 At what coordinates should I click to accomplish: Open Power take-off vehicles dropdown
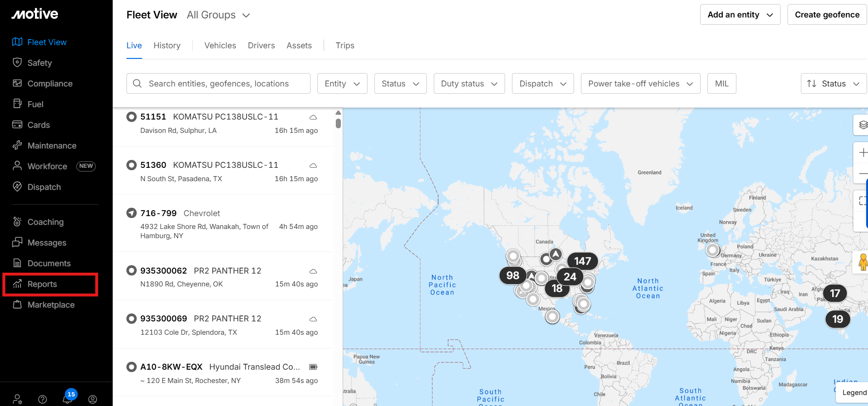click(x=640, y=84)
